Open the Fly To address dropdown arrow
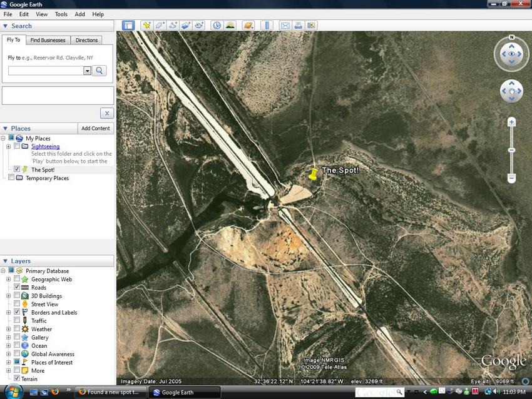532x399 pixels. click(87, 71)
